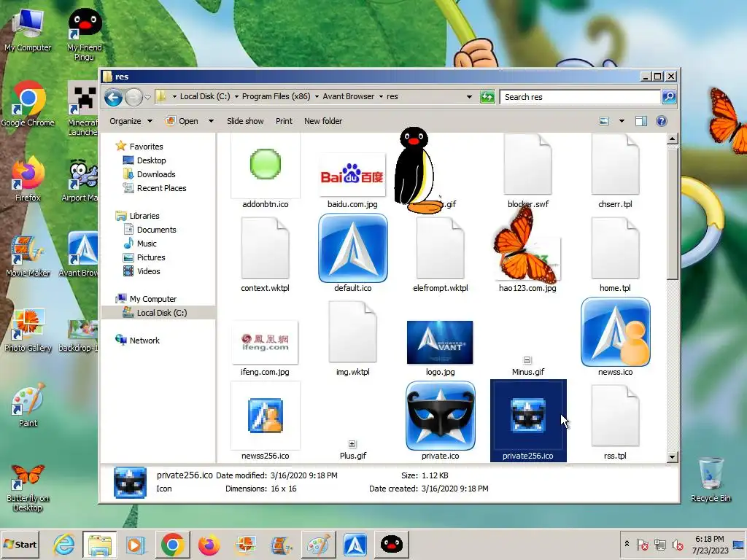Click the Back navigation arrow

(x=113, y=98)
